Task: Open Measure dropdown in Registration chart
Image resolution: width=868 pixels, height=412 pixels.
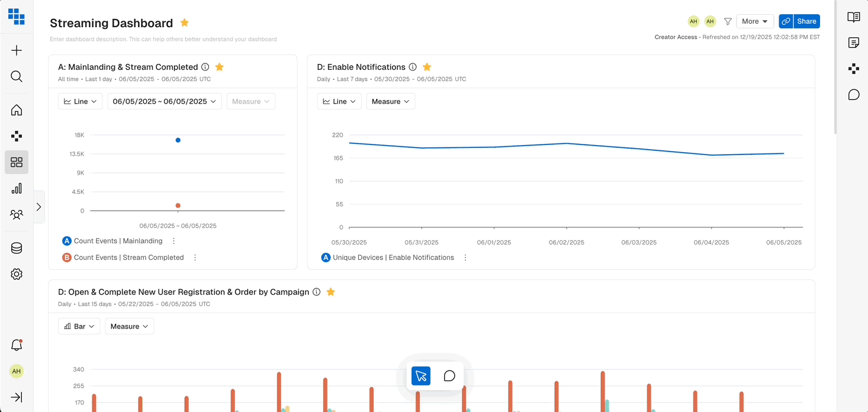Action: pos(130,326)
